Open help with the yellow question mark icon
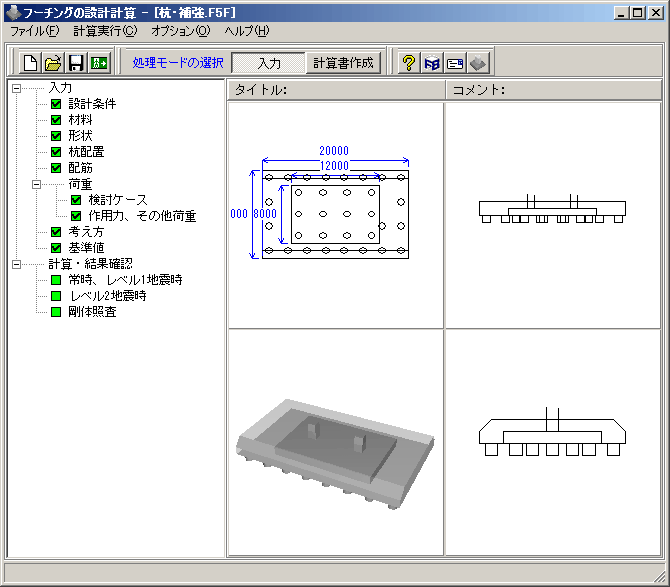670x587 pixels. click(x=409, y=63)
